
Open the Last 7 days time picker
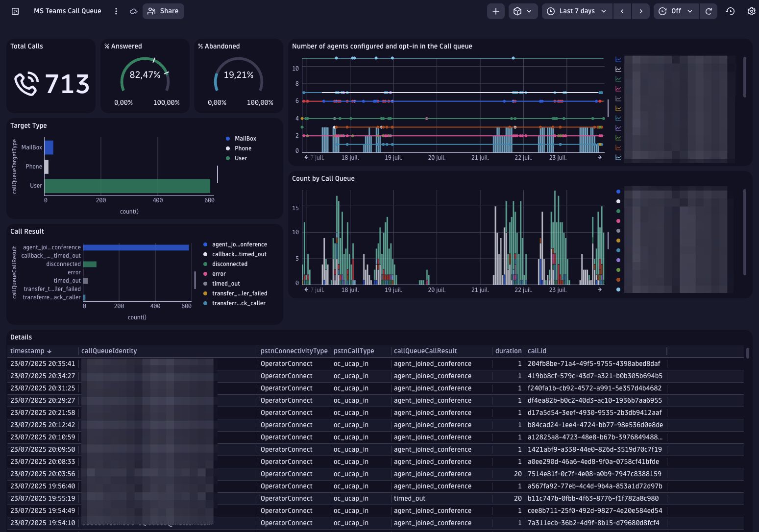click(x=577, y=11)
